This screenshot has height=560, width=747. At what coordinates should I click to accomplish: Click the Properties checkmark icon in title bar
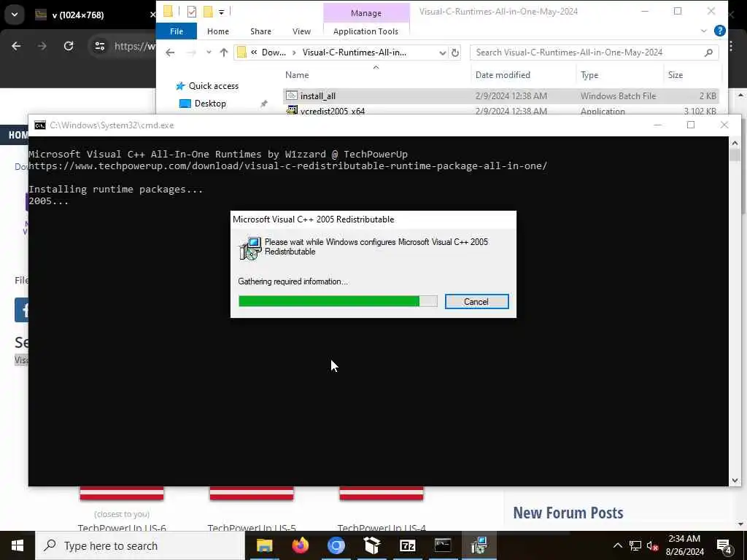[192, 12]
